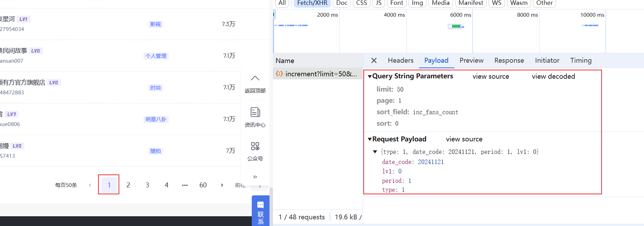
Task: Open the 资讯中心 news center icon
Action: click(x=255, y=112)
